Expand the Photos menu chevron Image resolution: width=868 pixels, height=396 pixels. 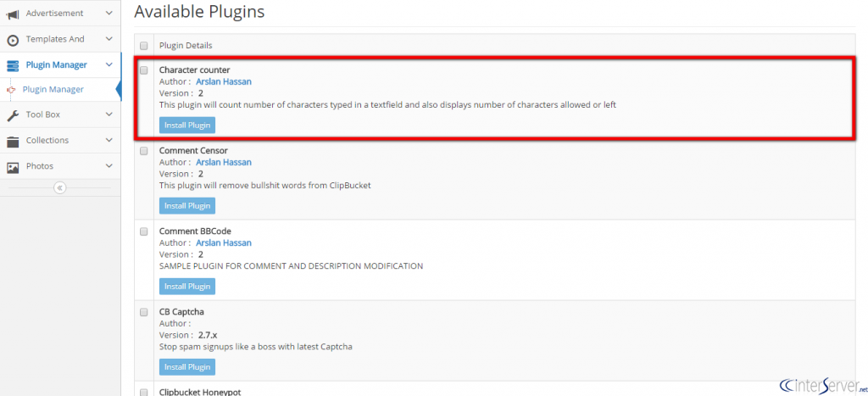(109, 166)
